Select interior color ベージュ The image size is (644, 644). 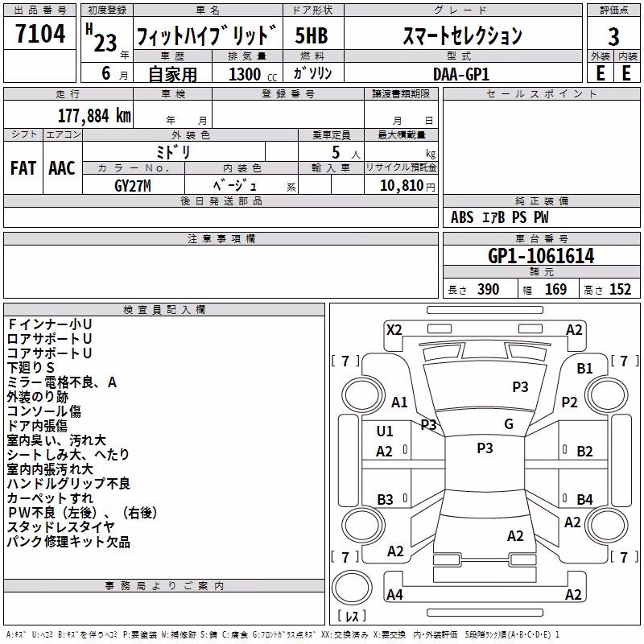click(x=235, y=186)
